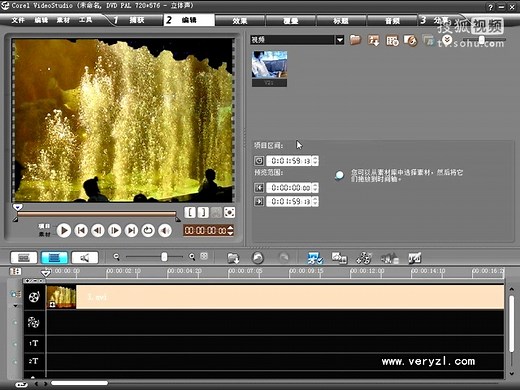
Task: Switch to timeline view
Action: (54, 257)
